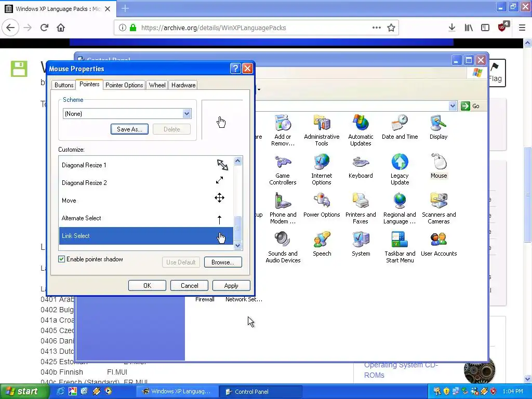
Task: Select the Windows XP Language Packs browser tab
Action: 58,9
